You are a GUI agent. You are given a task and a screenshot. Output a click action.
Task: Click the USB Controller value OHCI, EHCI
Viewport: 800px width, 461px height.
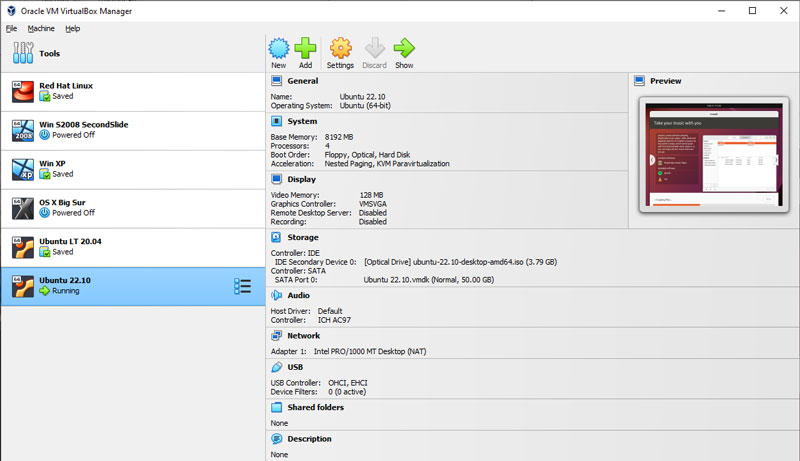(347, 382)
